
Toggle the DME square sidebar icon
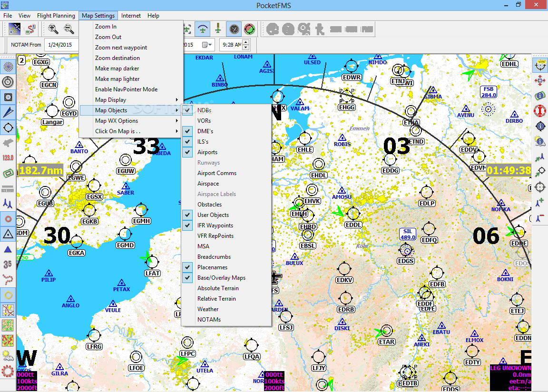(8, 97)
